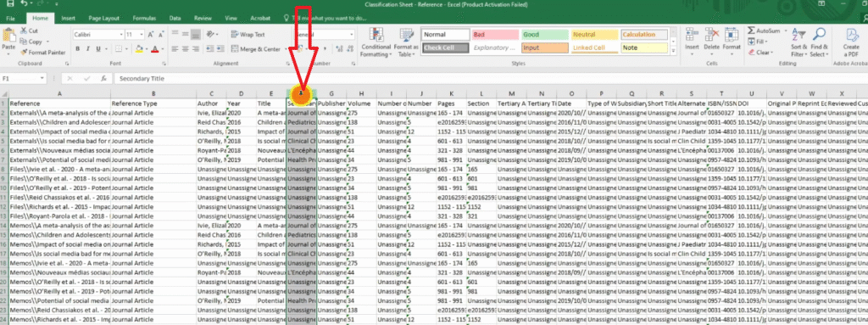Align text left

click(175, 49)
